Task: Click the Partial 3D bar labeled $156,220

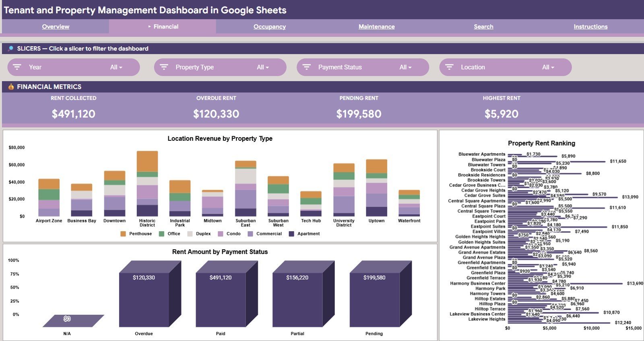Action: point(303,295)
